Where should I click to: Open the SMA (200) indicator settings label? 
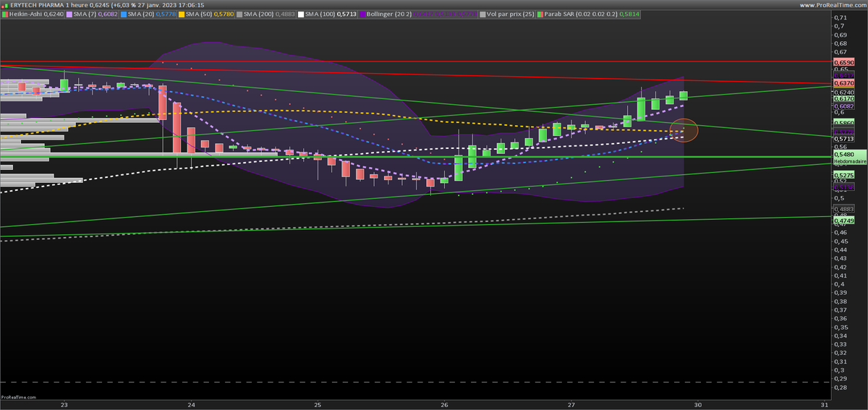[260, 14]
